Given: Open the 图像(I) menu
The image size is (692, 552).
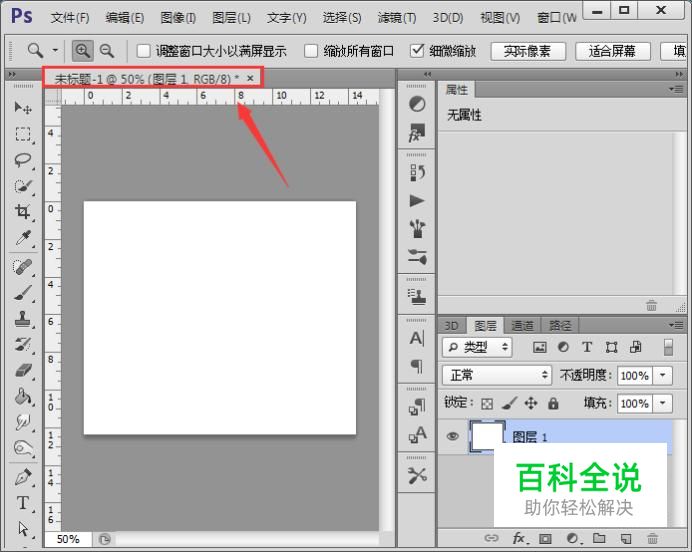Looking at the screenshot, I should (x=178, y=18).
